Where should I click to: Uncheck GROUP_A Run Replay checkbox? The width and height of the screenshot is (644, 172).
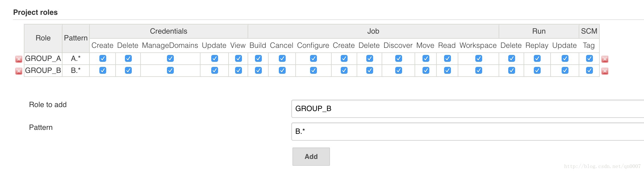pyautogui.click(x=537, y=58)
